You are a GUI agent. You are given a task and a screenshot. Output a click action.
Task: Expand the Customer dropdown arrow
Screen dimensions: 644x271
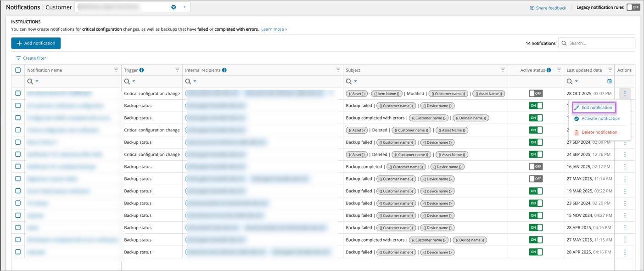click(x=185, y=7)
